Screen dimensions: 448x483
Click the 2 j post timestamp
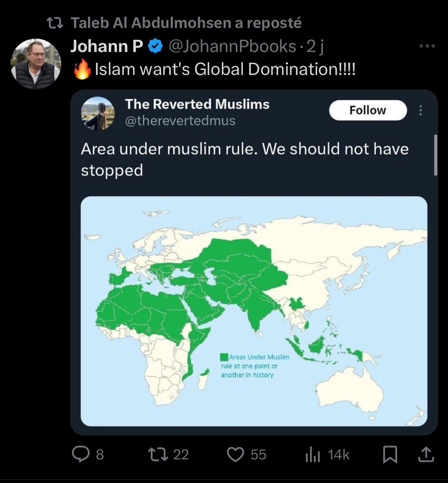[315, 47]
